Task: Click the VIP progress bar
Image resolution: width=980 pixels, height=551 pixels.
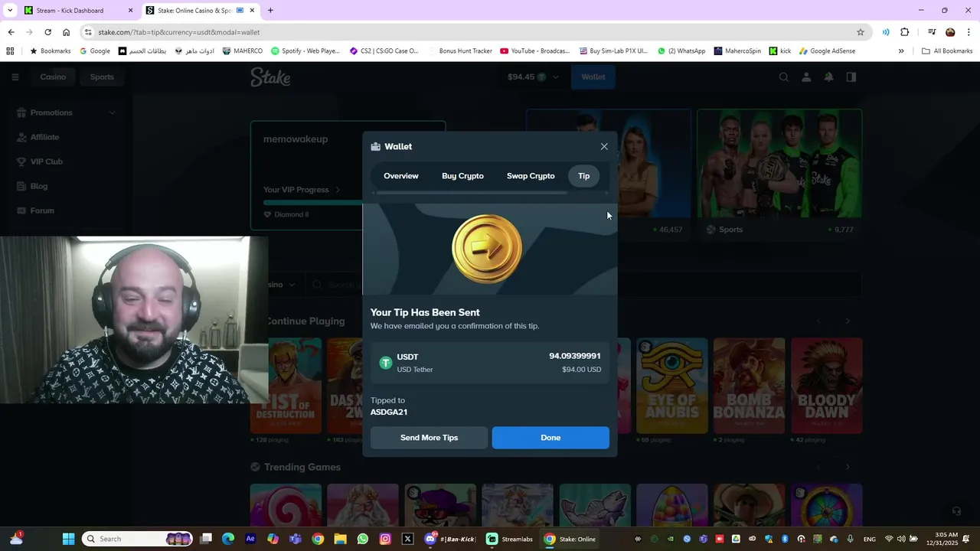Action: (x=312, y=203)
